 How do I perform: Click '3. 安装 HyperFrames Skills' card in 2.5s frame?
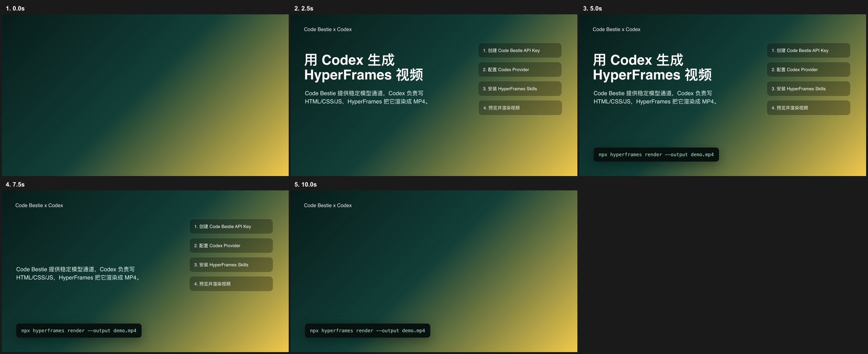[x=520, y=89]
